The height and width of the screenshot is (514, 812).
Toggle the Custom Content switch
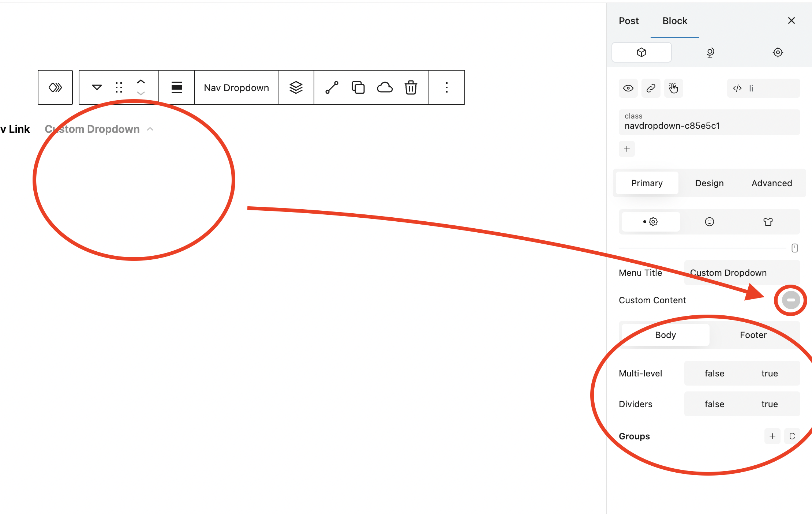pyautogui.click(x=791, y=300)
